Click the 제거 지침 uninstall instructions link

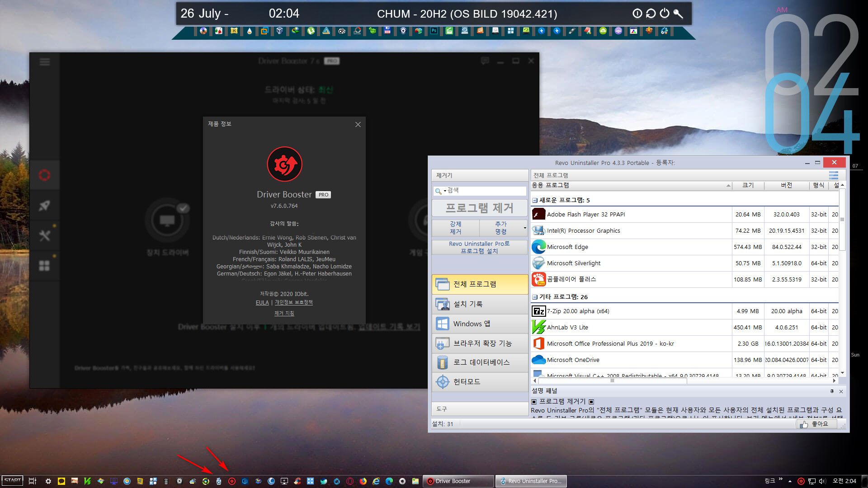(284, 313)
